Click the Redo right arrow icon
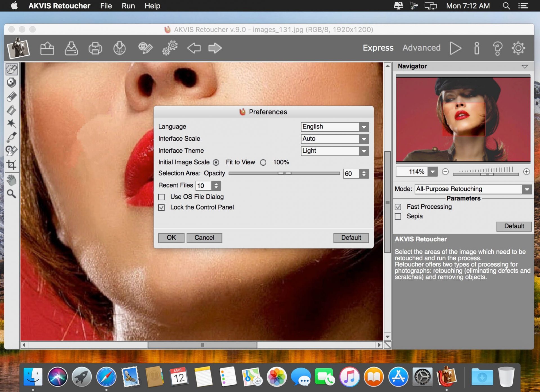 215,48
